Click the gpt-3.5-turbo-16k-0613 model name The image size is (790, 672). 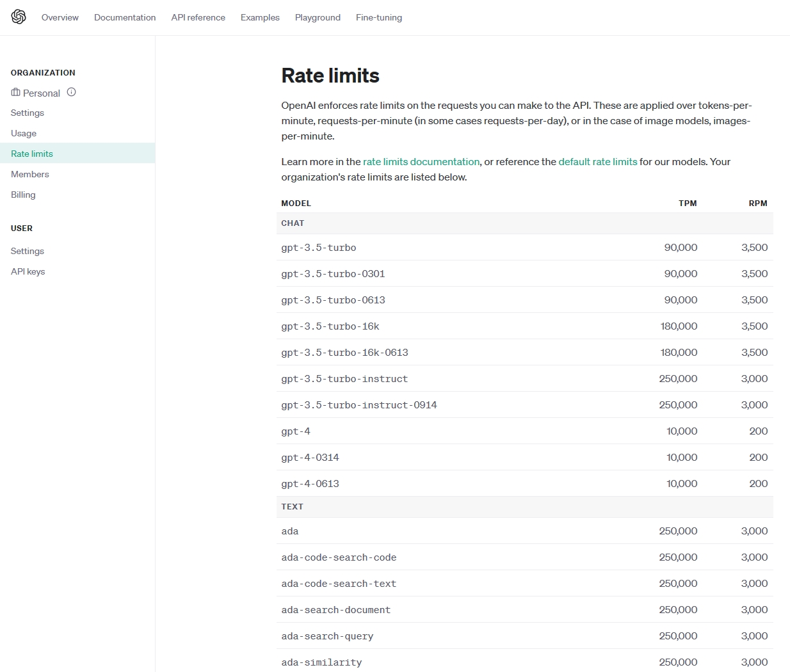click(344, 353)
